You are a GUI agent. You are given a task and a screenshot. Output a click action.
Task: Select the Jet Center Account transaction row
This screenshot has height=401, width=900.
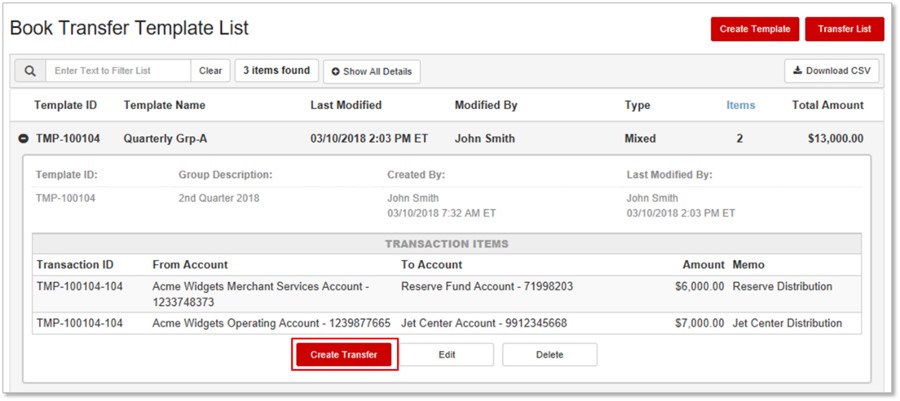pos(447,323)
